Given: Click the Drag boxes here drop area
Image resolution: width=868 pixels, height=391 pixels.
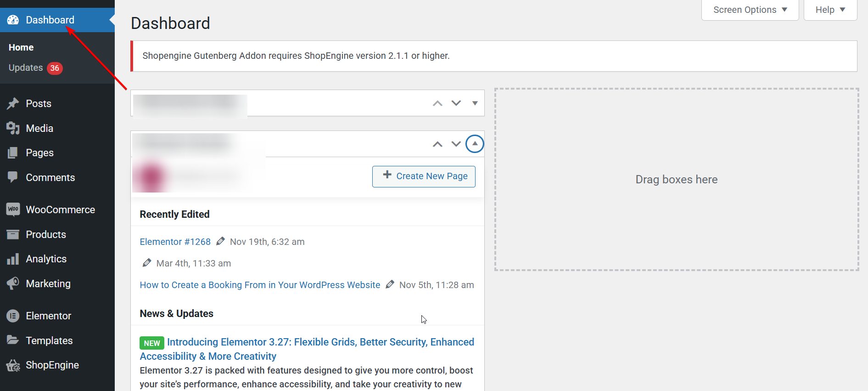Looking at the screenshot, I should (676, 180).
